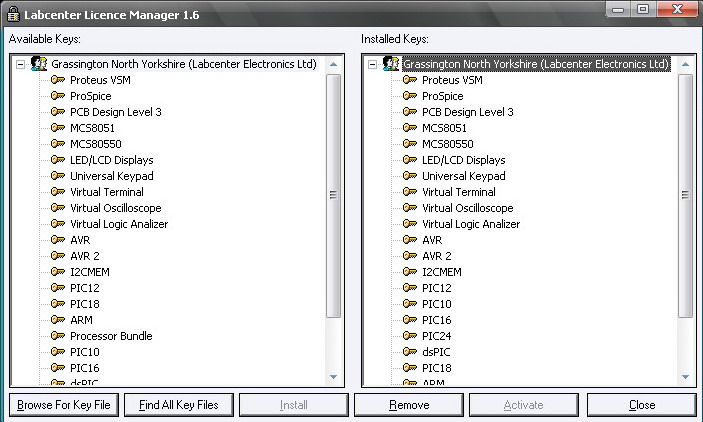This screenshot has height=422, width=703.
Task: Click key icon beside MCS80550 in Installed Keys
Action: (x=410, y=144)
